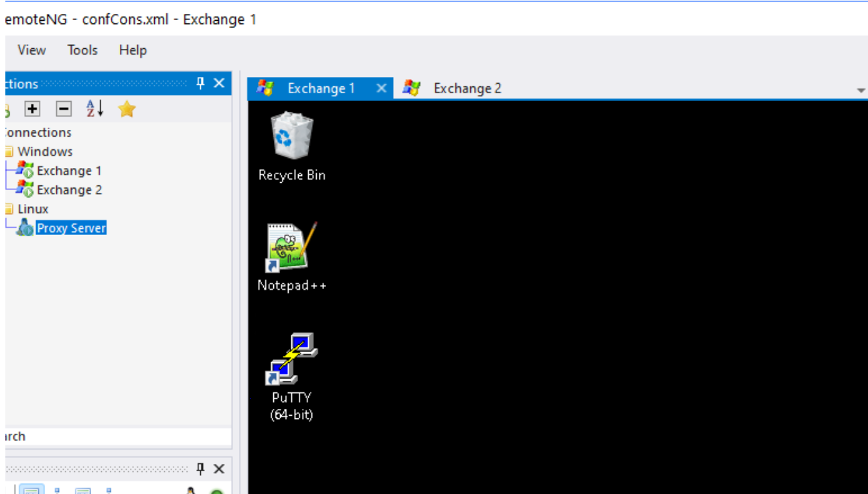This screenshot has height=494, width=868.
Task: Open favorites using the star icon
Action: point(126,108)
